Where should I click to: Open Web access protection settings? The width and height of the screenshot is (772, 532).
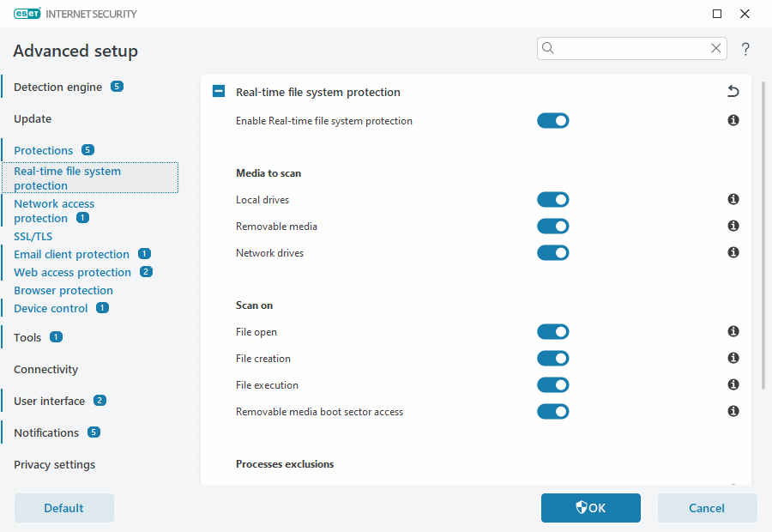click(x=72, y=272)
